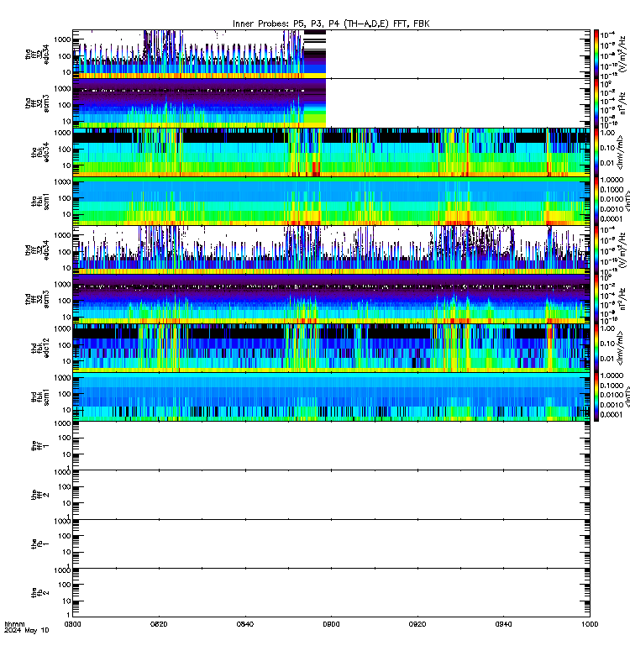Click the 0820 time axis label
The width and height of the screenshot is (630, 672).
point(159,624)
